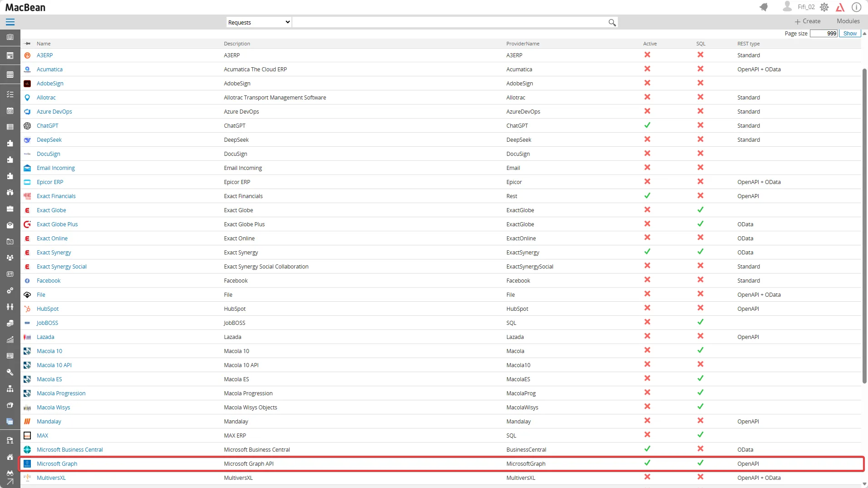The height and width of the screenshot is (488, 868).
Task: Toggle the Active red X for A3ERP
Action: 647,55
